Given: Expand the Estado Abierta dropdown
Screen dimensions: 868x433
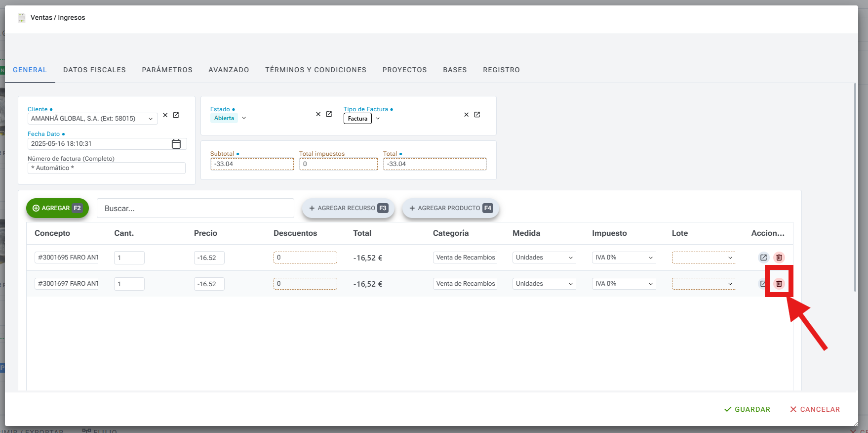Looking at the screenshot, I should (244, 118).
